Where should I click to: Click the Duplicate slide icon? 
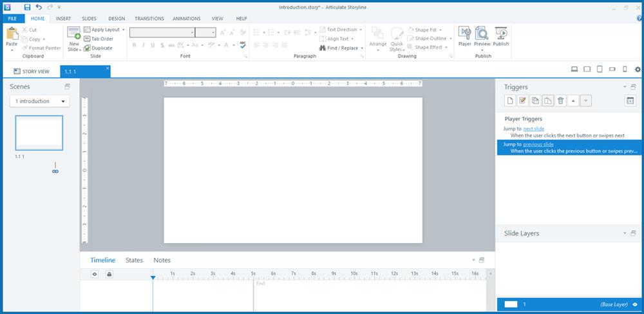pos(86,48)
